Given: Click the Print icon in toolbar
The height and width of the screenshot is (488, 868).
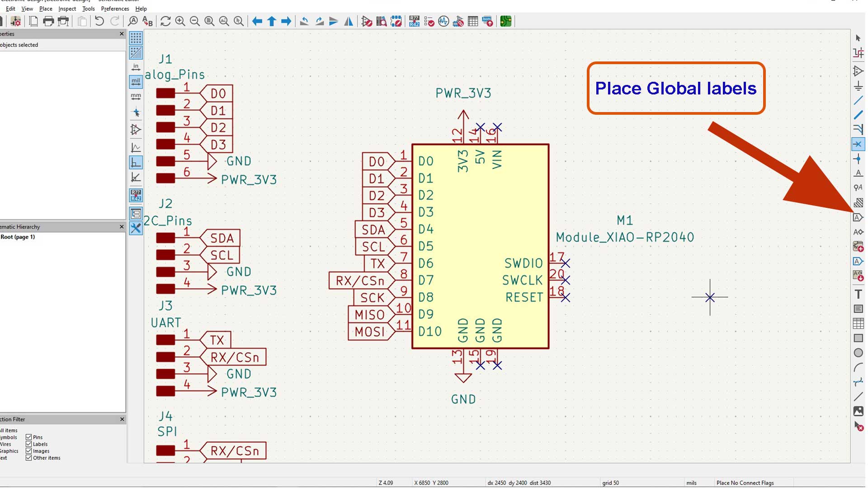Looking at the screenshot, I should 48,21.
